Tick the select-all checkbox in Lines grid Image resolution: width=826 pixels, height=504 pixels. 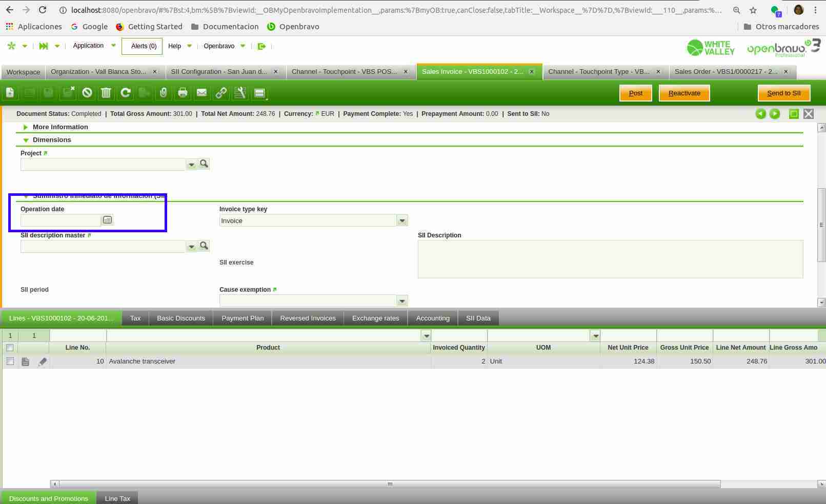pyautogui.click(x=10, y=348)
